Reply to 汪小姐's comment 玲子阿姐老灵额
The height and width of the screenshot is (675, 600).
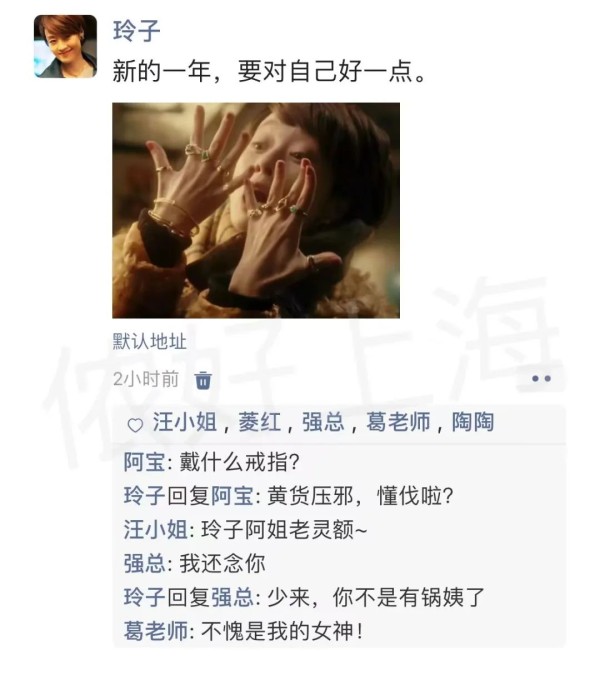pos(285,529)
